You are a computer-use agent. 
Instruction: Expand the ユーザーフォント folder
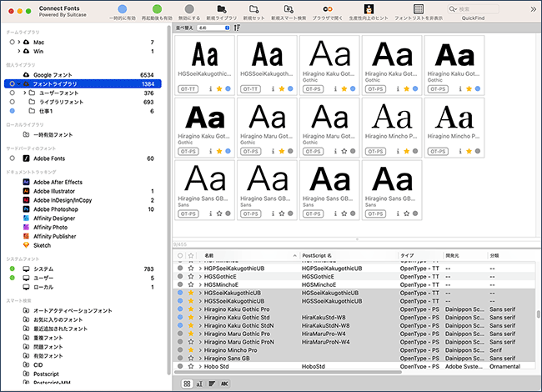click(x=25, y=93)
